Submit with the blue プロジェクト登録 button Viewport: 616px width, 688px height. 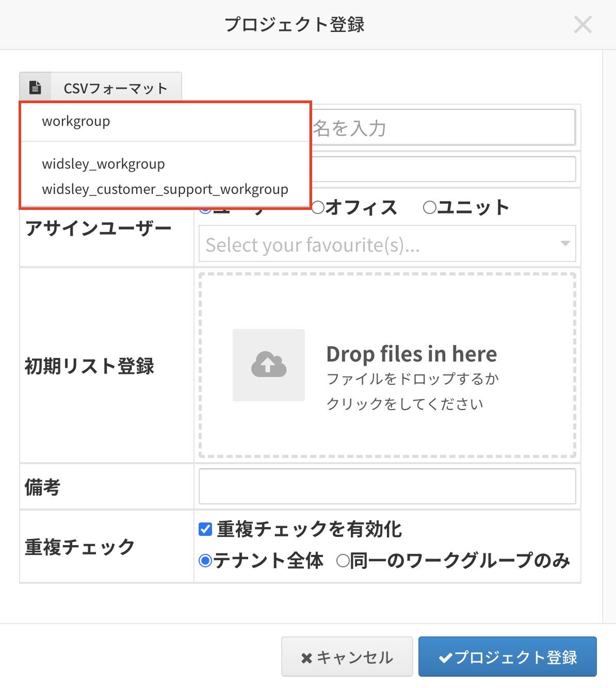[507, 657]
